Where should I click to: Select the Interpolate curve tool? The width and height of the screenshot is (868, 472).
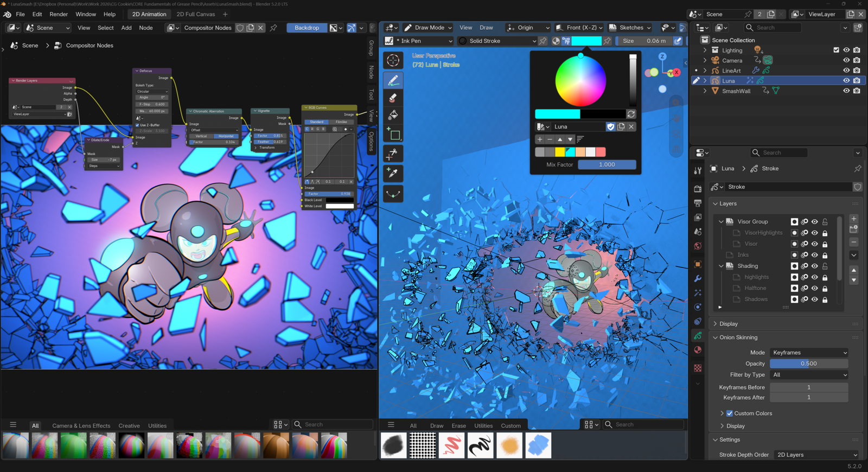[393, 194]
